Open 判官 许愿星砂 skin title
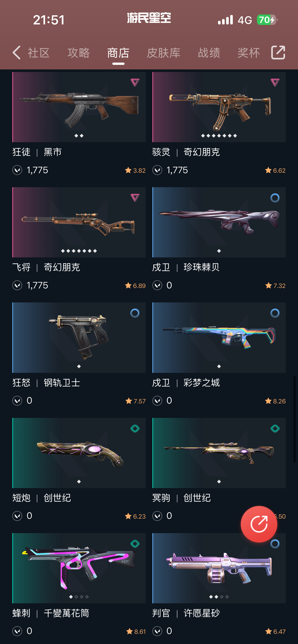Viewport: 298px width, 644px height. tap(186, 613)
